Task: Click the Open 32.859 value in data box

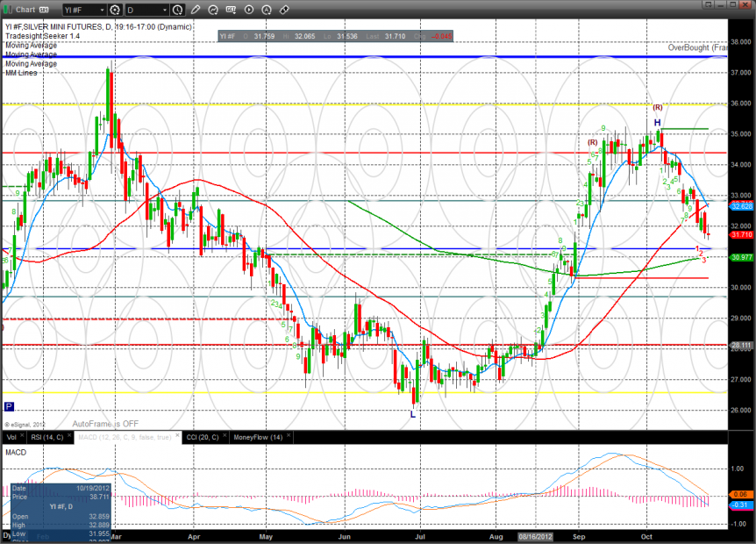Action: [x=99, y=517]
